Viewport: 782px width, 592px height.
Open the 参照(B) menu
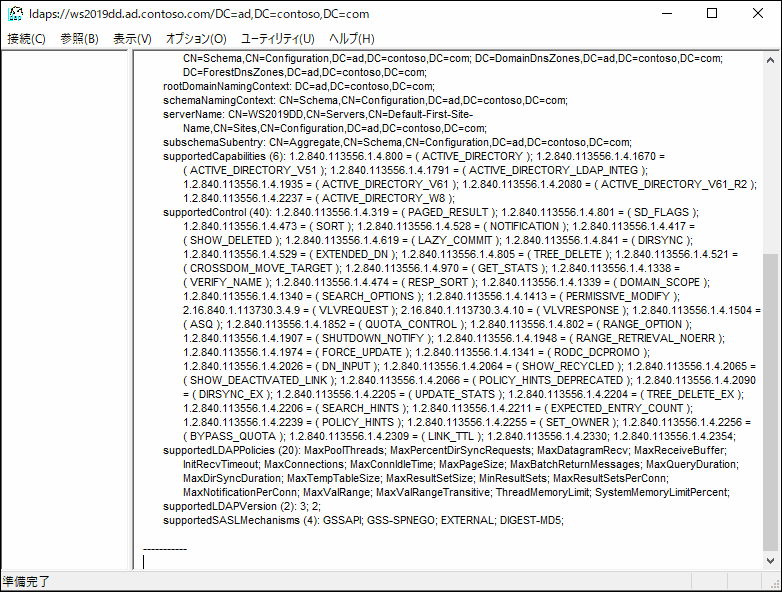pyautogui.click(x=79, y=38)
